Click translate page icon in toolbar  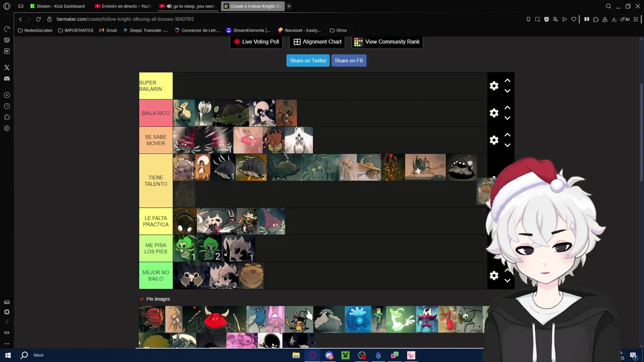tap(555, 19)
